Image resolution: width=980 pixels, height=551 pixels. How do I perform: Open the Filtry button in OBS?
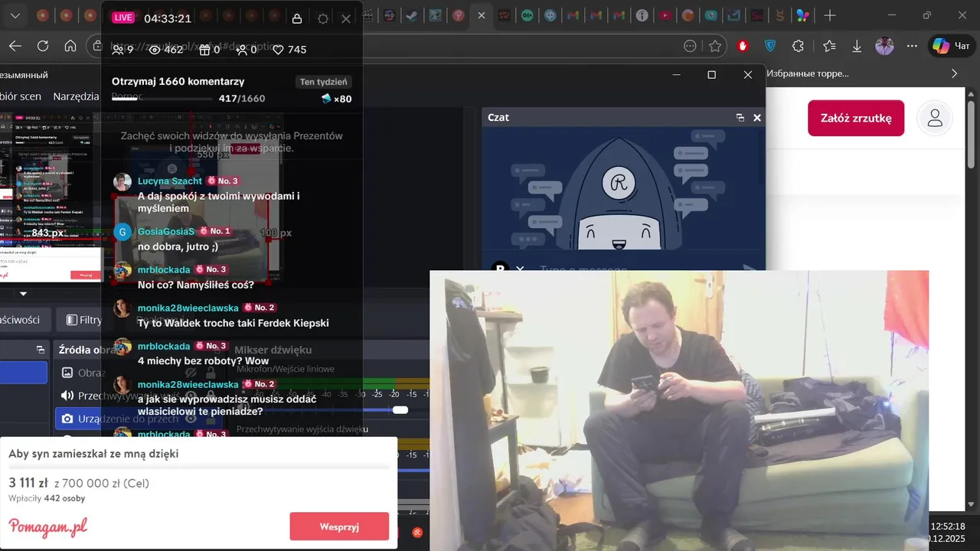(x=83, y=320)
